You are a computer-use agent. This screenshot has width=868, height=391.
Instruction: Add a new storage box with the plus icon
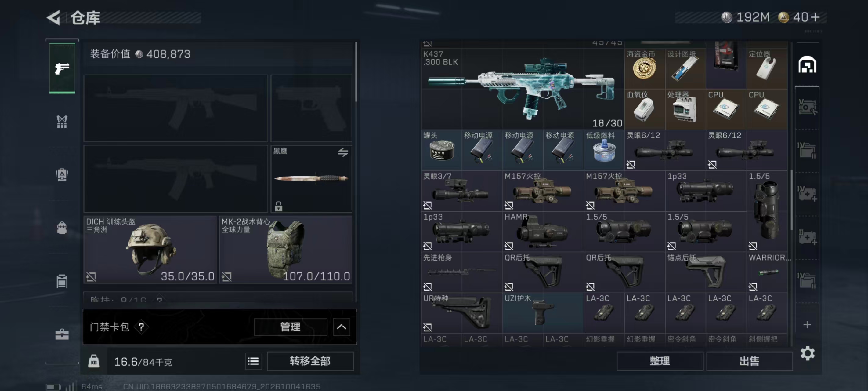pos(807,324)
